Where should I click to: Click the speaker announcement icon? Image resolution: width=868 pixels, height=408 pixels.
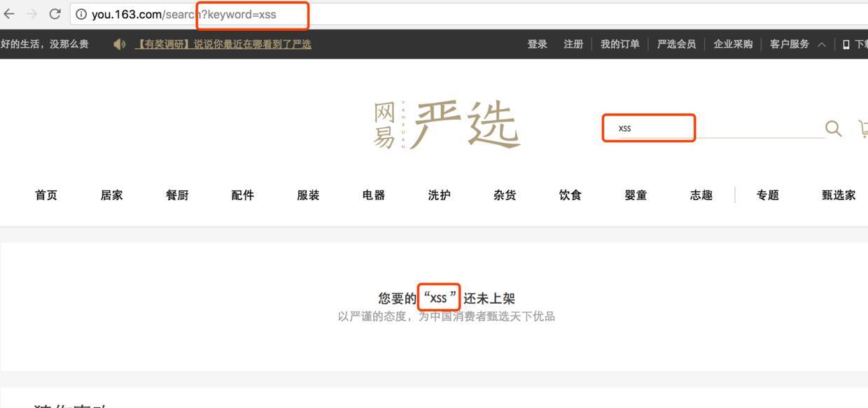coord(120,44)
